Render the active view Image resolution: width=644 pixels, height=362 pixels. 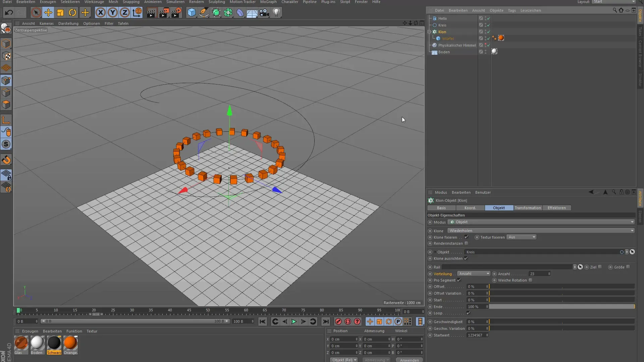[x=151, y=13]
